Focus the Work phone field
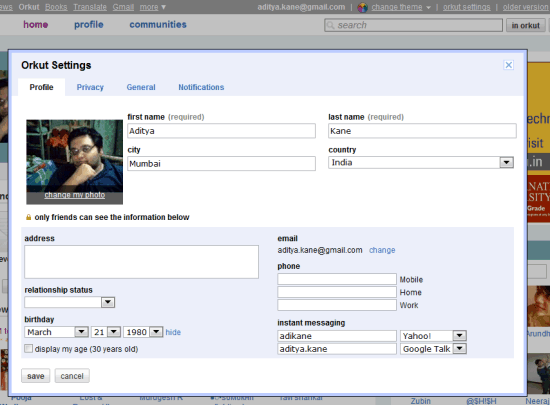The width and height of the screenshot is (550, 405). pyautogui.click(x=337, y=305)
